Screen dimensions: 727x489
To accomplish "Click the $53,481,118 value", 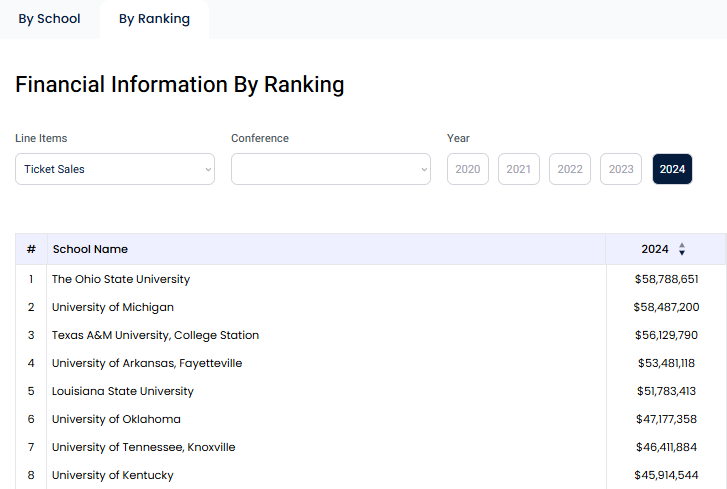I will coord(666,363).
